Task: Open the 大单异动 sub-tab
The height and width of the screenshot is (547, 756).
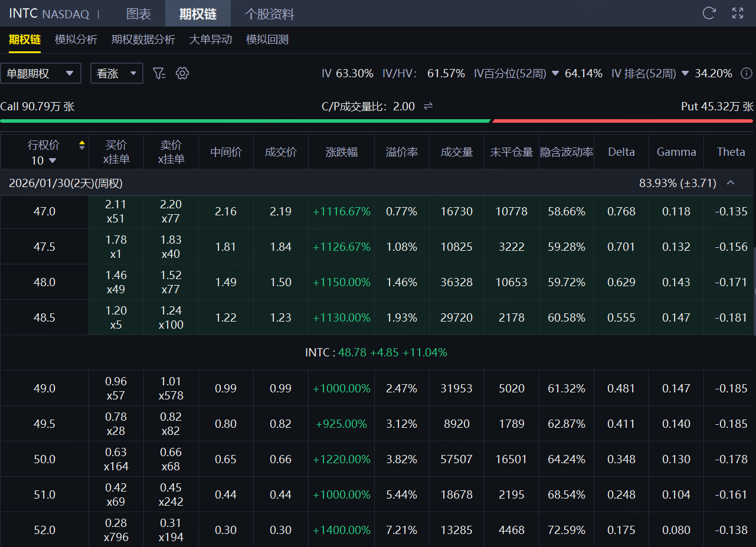Action: point(210,40)
